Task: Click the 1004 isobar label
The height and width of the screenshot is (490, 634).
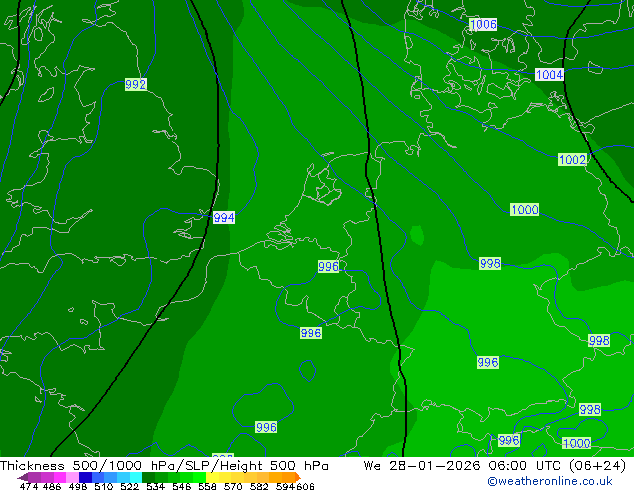Action: (x=549, y=74)
